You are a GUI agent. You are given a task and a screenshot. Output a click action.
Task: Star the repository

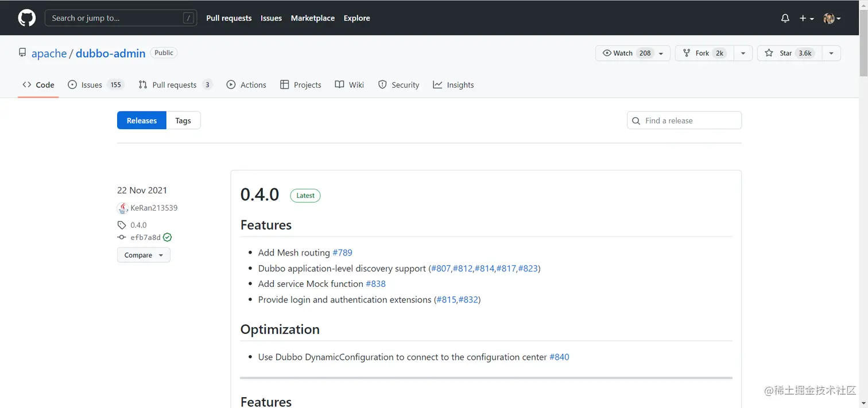789,53
